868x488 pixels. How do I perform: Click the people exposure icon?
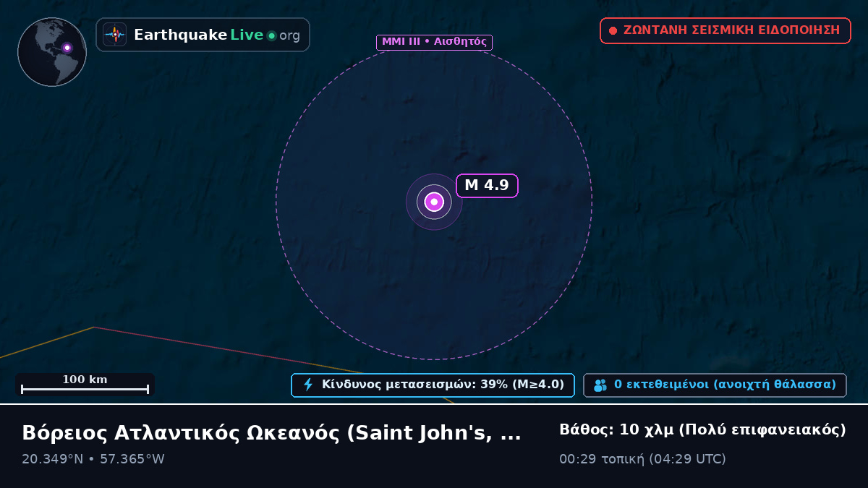point(600,385)
